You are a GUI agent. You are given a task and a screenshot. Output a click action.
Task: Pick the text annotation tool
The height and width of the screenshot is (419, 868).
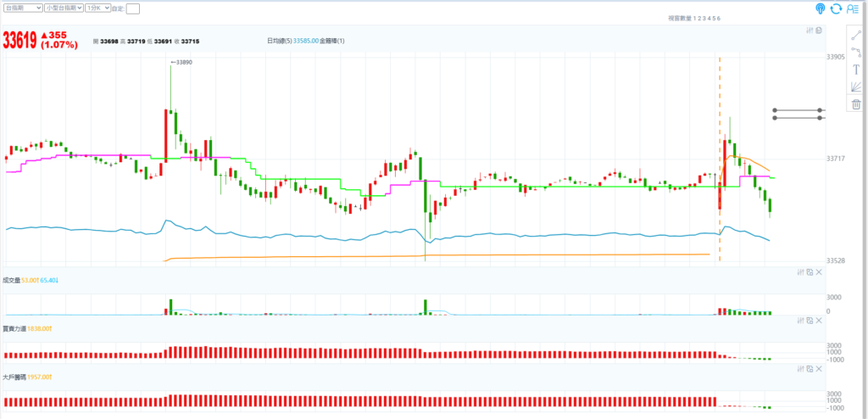coord(855,70)
